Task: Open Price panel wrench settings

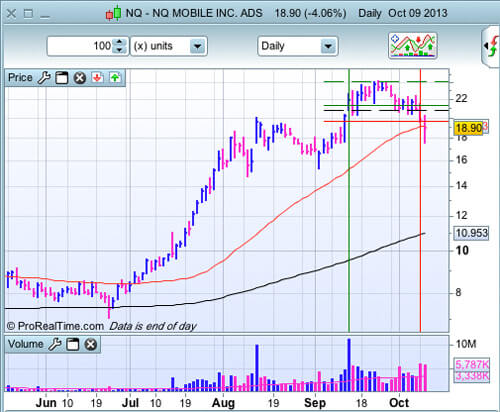Action: pos(44,78)
